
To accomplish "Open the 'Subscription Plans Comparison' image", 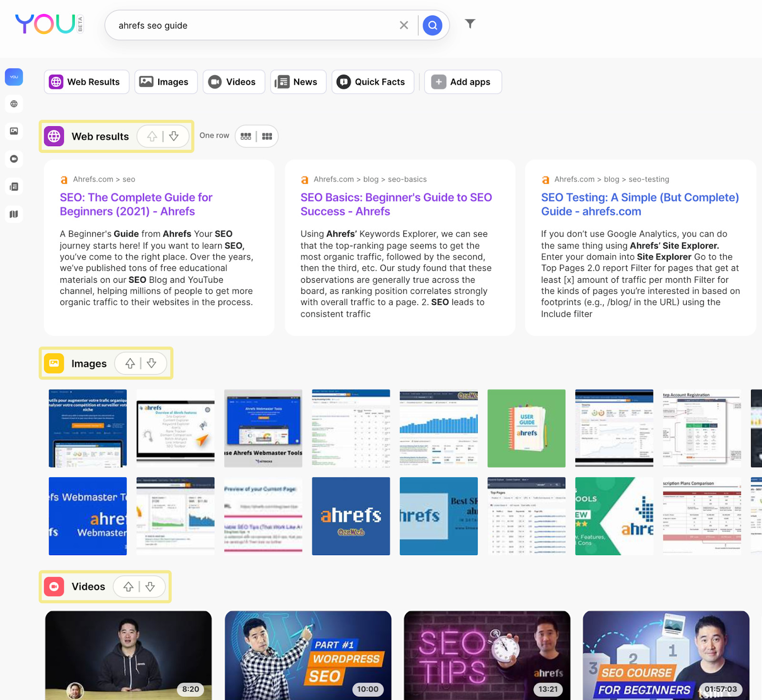I will (702, 516).
